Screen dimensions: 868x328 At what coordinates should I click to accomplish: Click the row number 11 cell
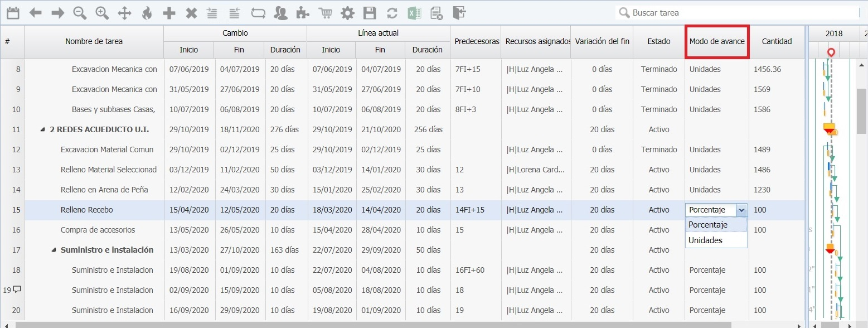[16, 129]
